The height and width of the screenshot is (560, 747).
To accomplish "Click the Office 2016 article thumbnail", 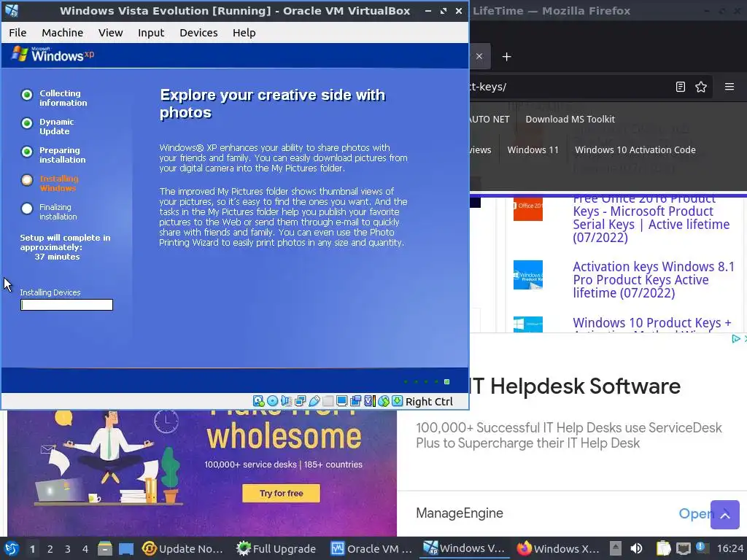I will coord(528,209).
